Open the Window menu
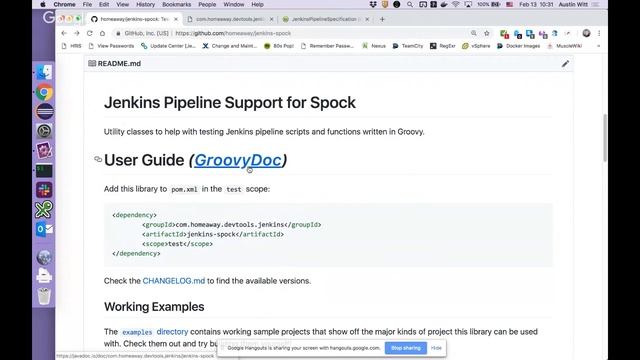The image size is (640, 360). pyautogui.click(x=234, y=4)
